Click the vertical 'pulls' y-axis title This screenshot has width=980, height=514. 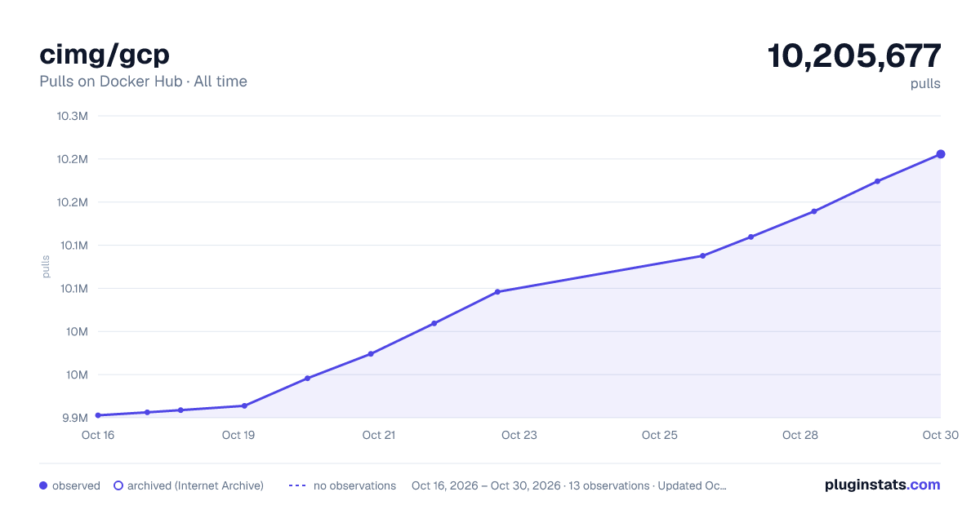tap(47, 267)
